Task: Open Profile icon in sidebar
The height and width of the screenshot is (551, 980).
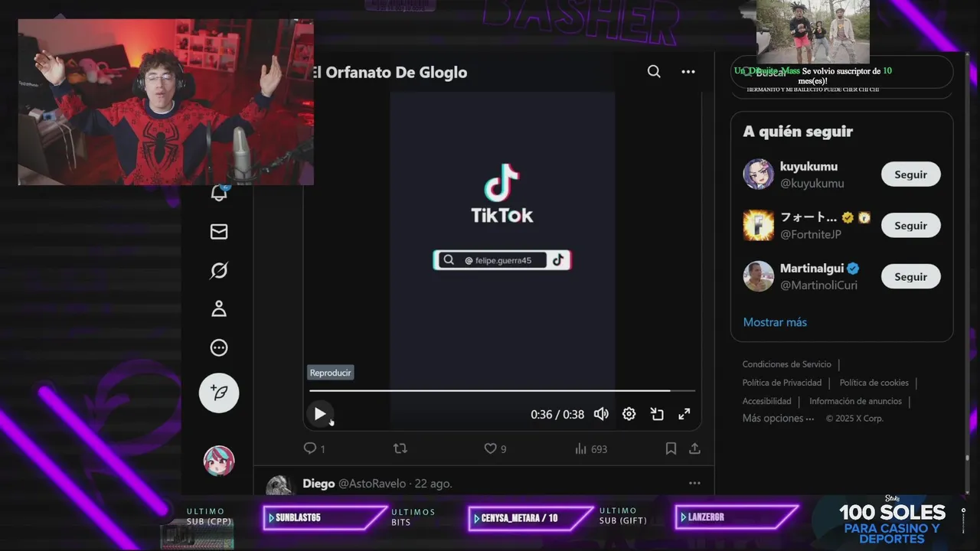Action: [x=219, y=309]
